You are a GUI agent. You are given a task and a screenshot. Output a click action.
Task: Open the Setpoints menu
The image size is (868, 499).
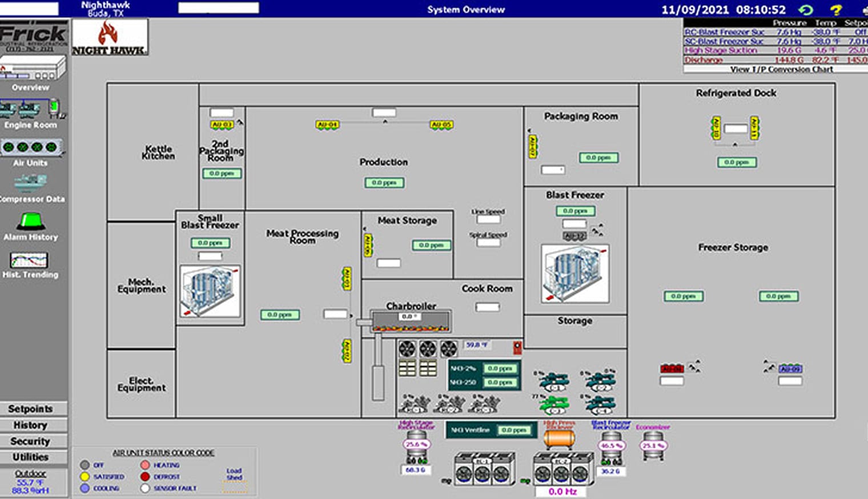point(31,409)
